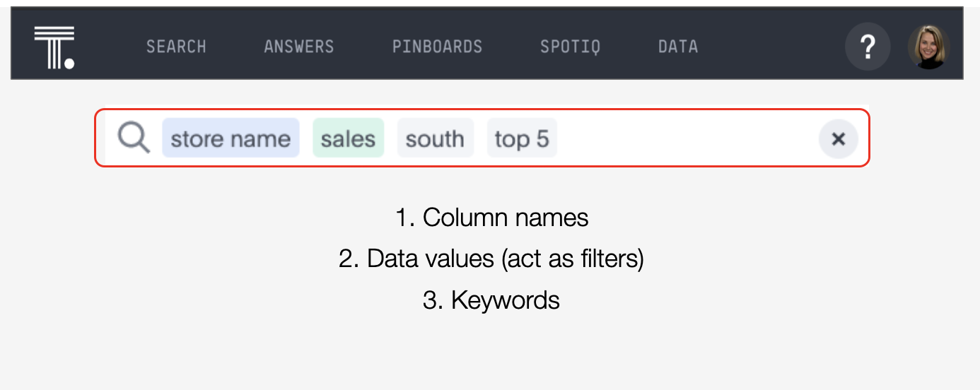Open the user profile avatar
Image resolution: width=980 pixels, height=390 pixels.
pos(928,47)
